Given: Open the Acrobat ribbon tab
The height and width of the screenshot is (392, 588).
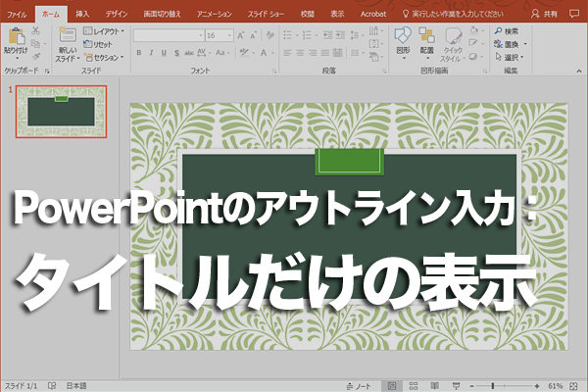Looking at the screenshot, I should [373, 15].
